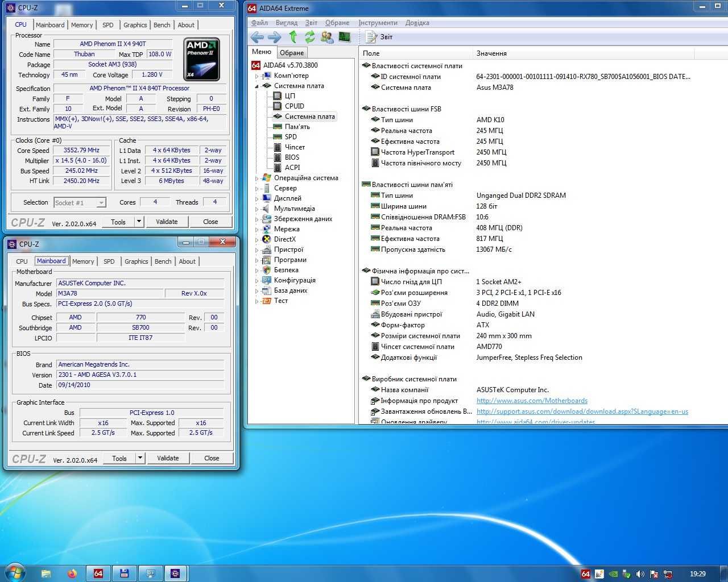Open the Файл menu
This screenshot has width=728, height=582.
[259, 23]
